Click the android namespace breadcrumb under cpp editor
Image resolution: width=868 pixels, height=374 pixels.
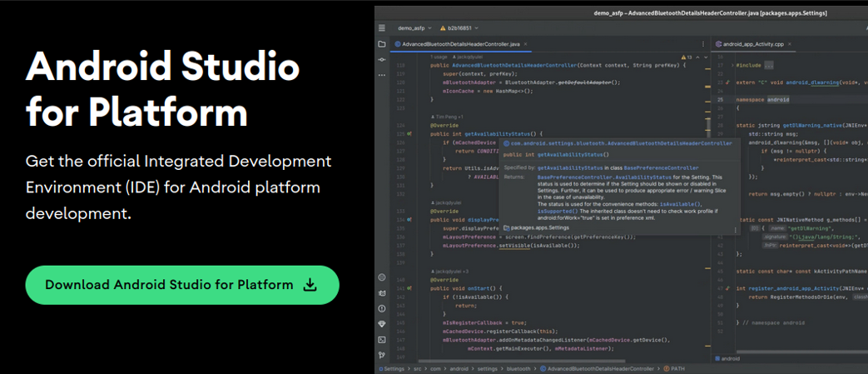pyautogui.click(x=727, y=358)
